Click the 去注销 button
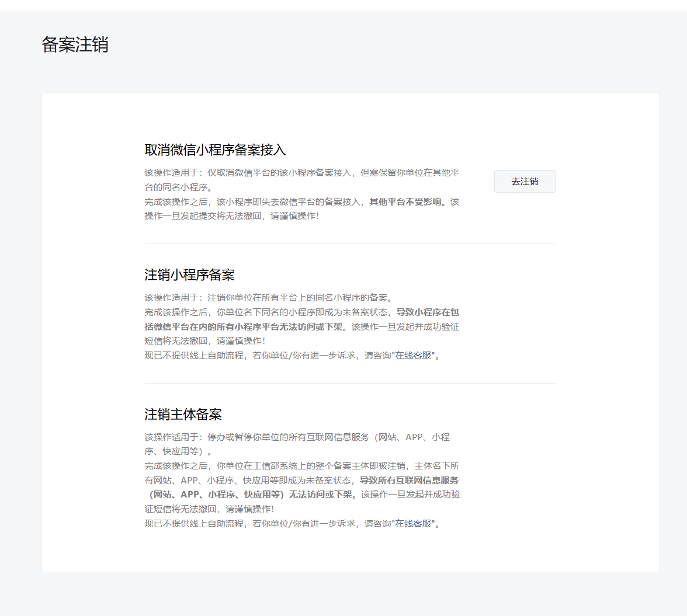 coord(525,181)
